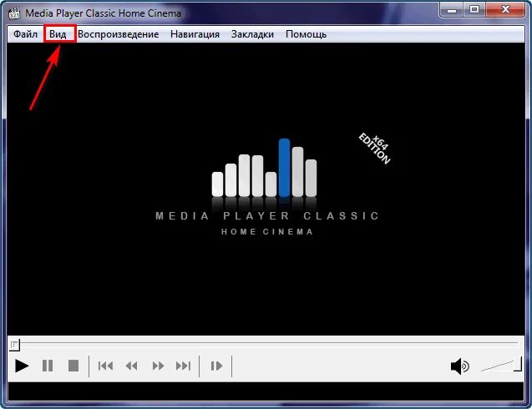Open the Закладки menu
This screenshot has height=409, width=532.
(252, 34)
